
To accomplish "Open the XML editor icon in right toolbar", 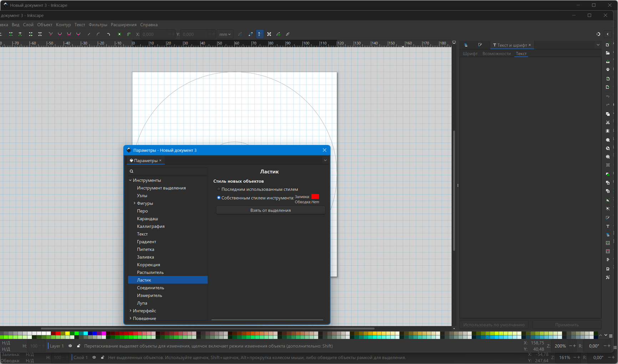I will (608, 243).
